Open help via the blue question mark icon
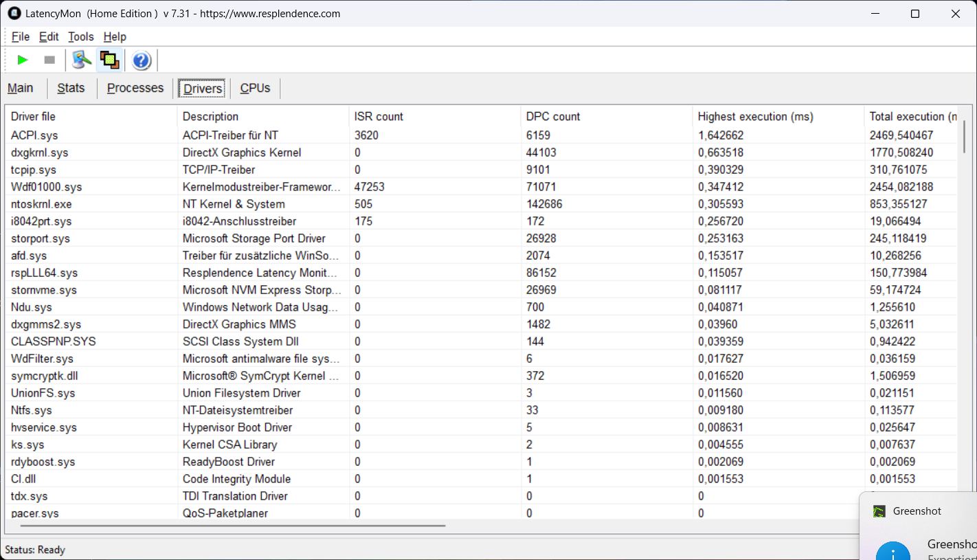Viewport: 977px width, 560px height. coord(142,60)
